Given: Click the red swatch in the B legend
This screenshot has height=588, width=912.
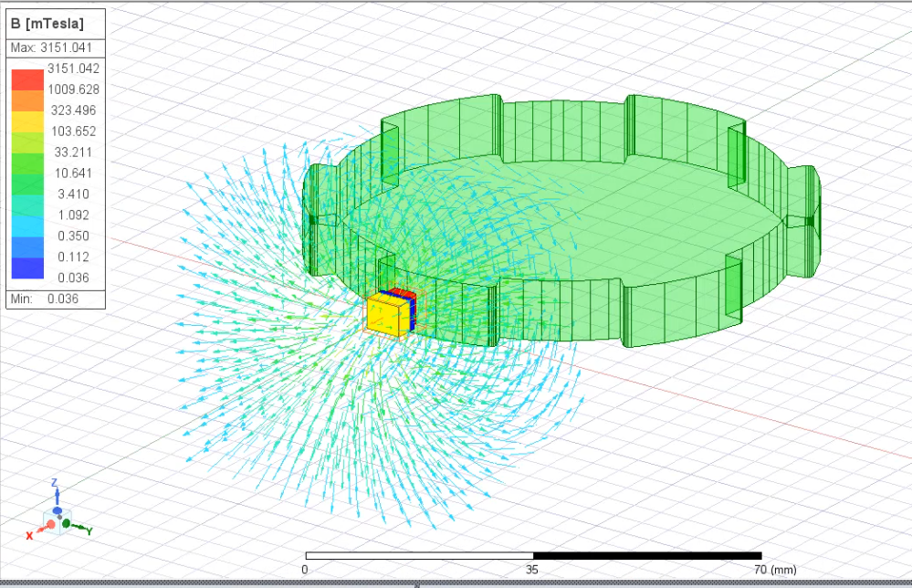Looking at the screenshot, I should (x=27, y=79).
